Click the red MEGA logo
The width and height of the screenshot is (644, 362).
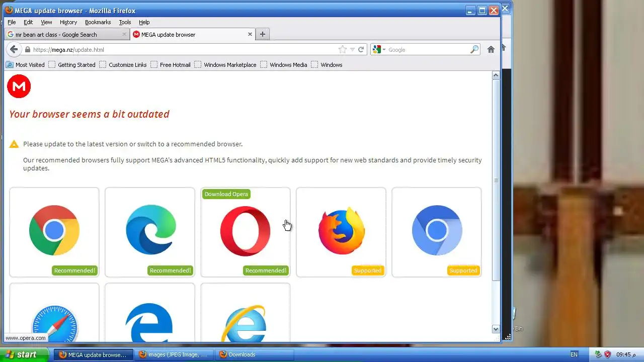click(x=19, y=86)
